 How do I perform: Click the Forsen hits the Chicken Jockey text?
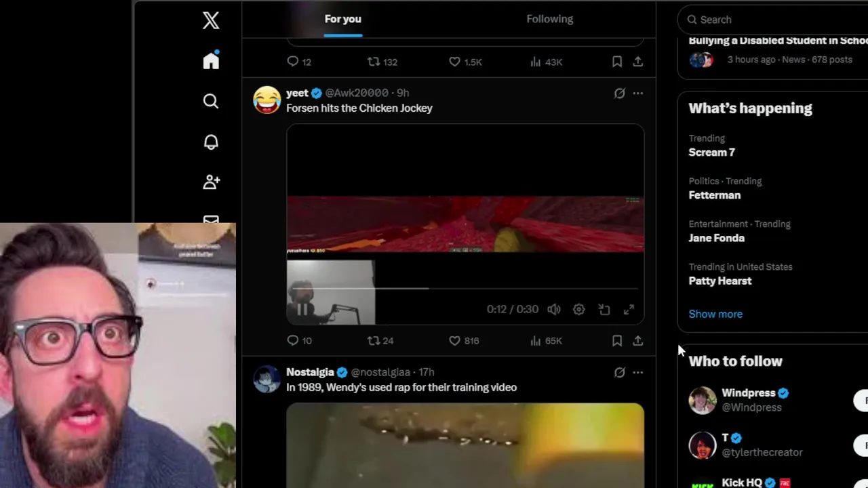[359, 108]
